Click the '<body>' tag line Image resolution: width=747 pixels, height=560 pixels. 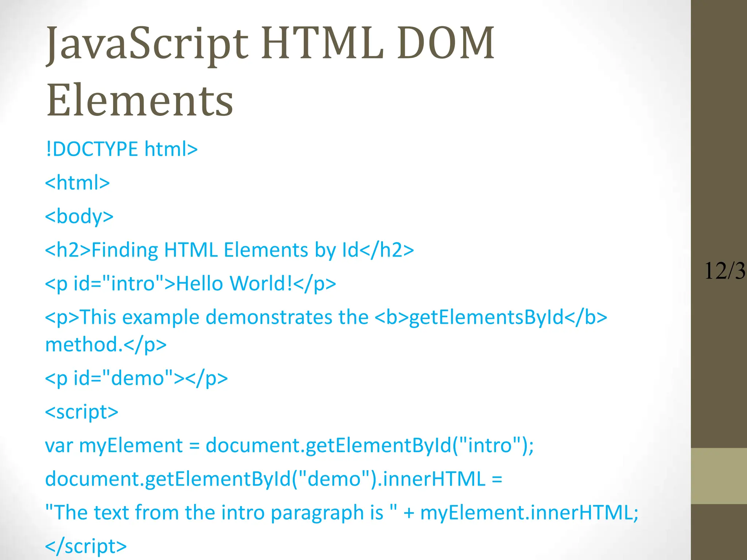pos(79,217)
